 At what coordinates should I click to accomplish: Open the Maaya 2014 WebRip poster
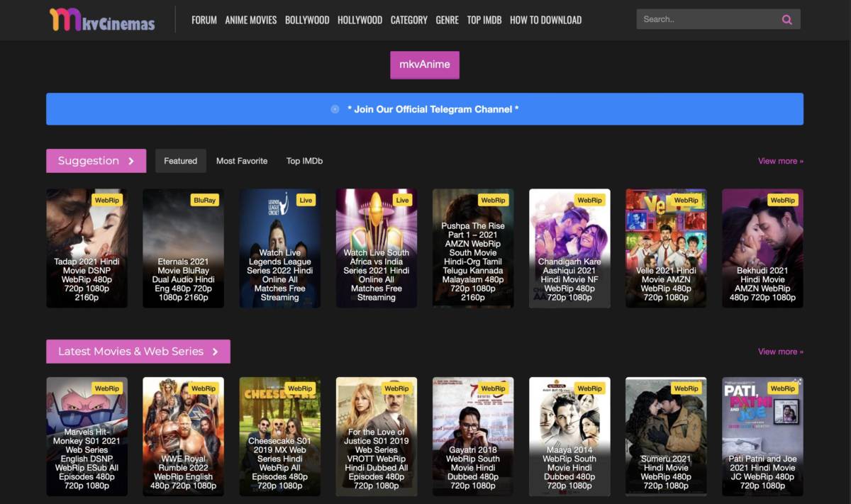(x=569, y=437)
